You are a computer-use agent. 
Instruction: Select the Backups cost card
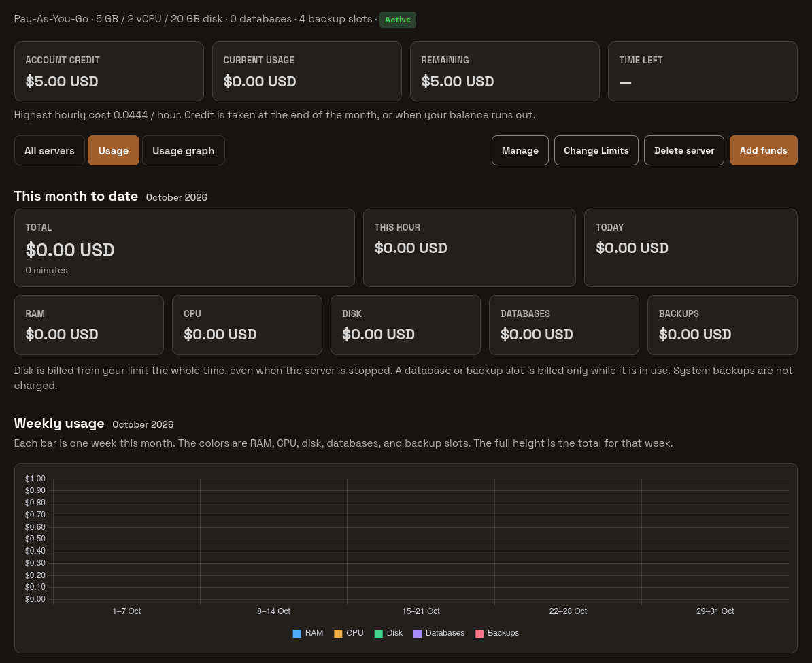[x=722, y=325]
